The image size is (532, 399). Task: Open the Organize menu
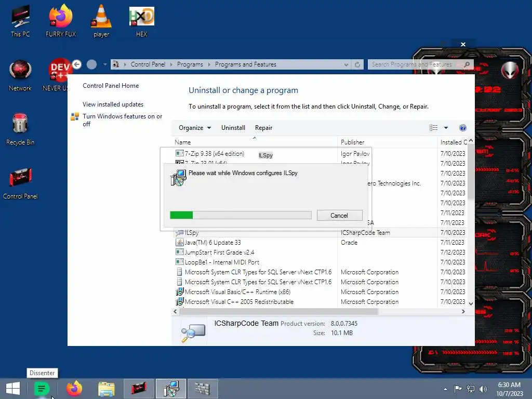point(195,128)
